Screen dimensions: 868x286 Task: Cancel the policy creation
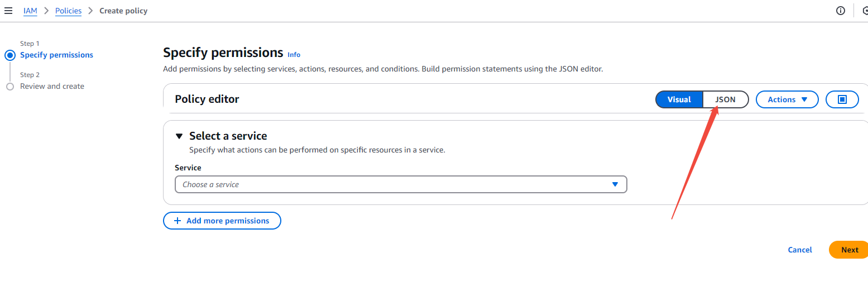pos(799,250)
